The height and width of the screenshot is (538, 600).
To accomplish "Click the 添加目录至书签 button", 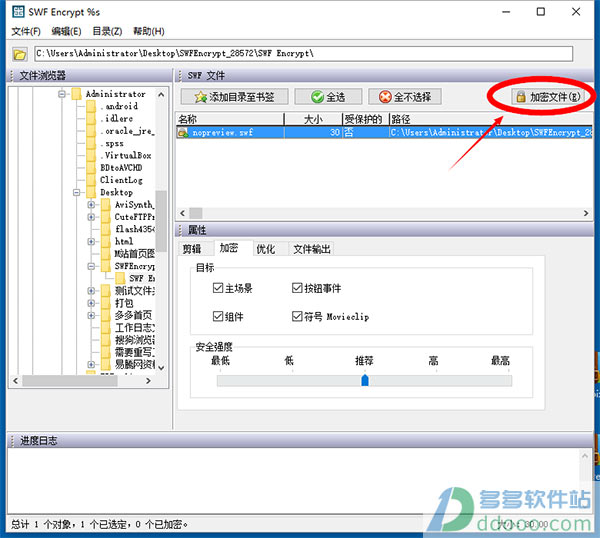I will coord(235,97).
